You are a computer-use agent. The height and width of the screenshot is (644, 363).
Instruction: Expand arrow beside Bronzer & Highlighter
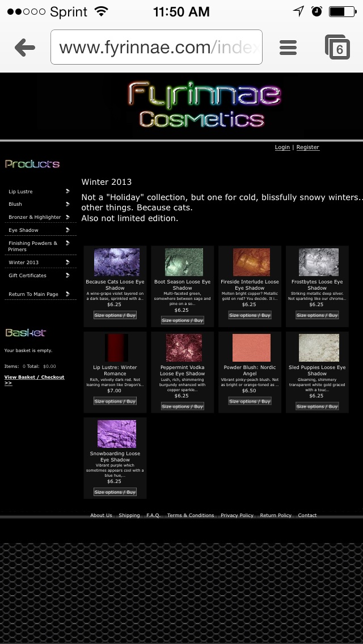tap(67, 217)
